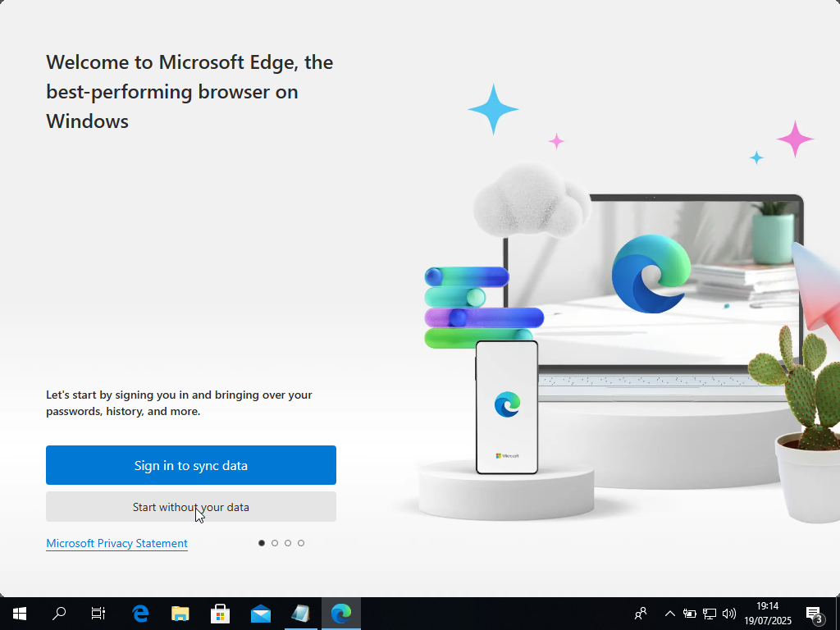The width and height of the screenshot is (840, 630).
Task: Launch legacy Microsoft Edge from the taskbar
Action: click(139, 613)
